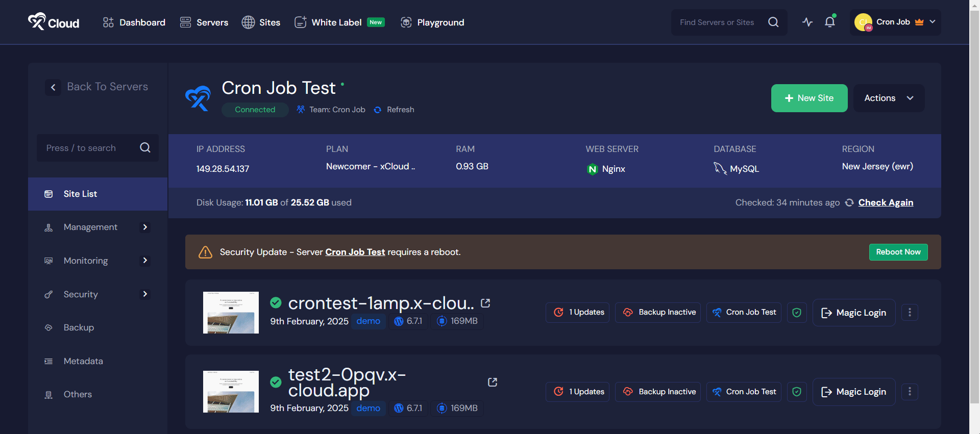
Task: Open the Servers page
Action: (204, 22)
